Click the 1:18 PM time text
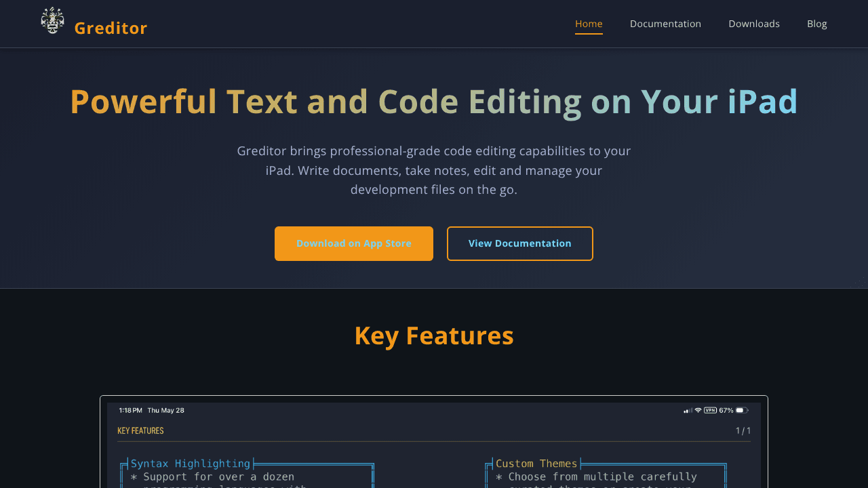Screen dimensions: 868x488 [130, 410]
